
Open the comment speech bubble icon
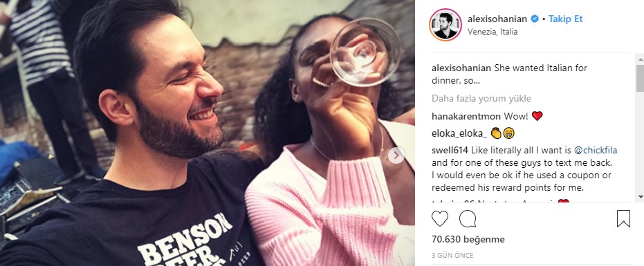point(468,218)
